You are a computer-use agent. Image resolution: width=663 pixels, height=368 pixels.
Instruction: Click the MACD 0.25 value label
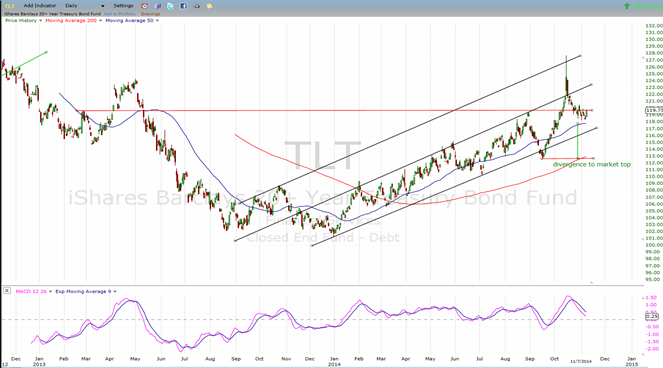(x=652, y=316)
